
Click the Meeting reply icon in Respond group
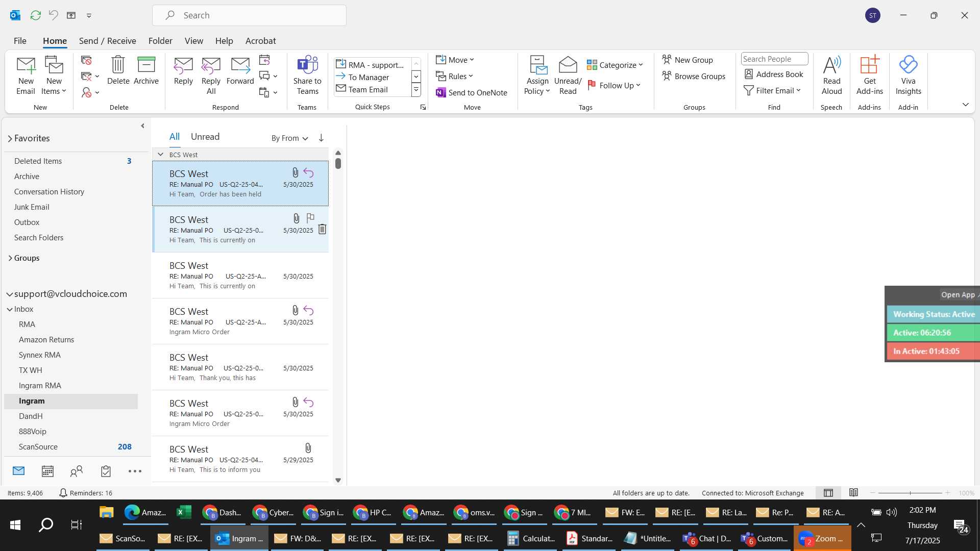coord(264,60)
